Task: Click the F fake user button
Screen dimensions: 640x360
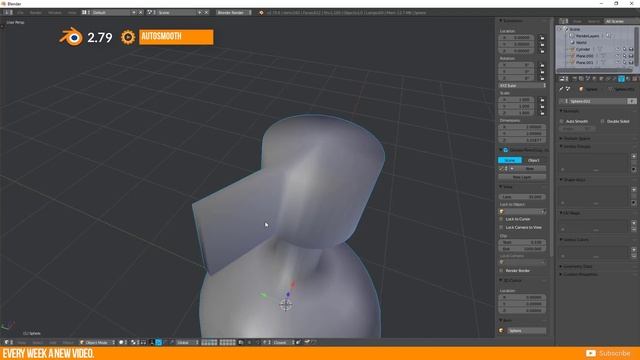Action: [x=632, y=101]
